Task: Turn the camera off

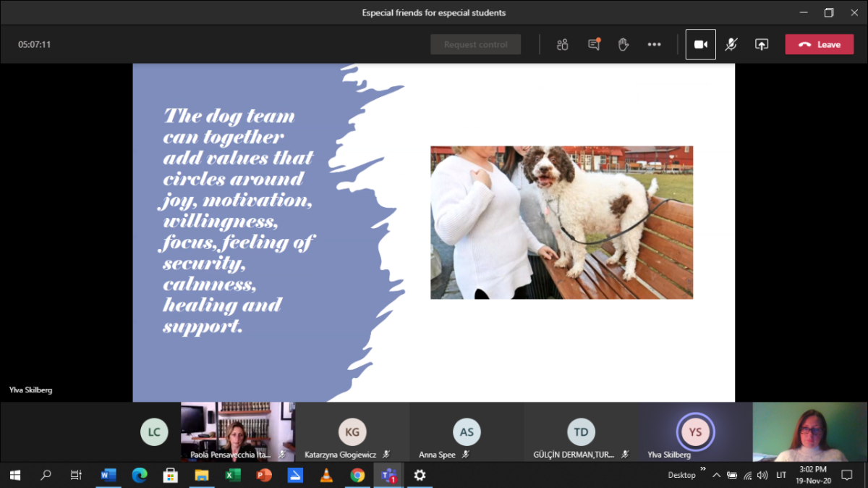Action: [x=700, y=44]
